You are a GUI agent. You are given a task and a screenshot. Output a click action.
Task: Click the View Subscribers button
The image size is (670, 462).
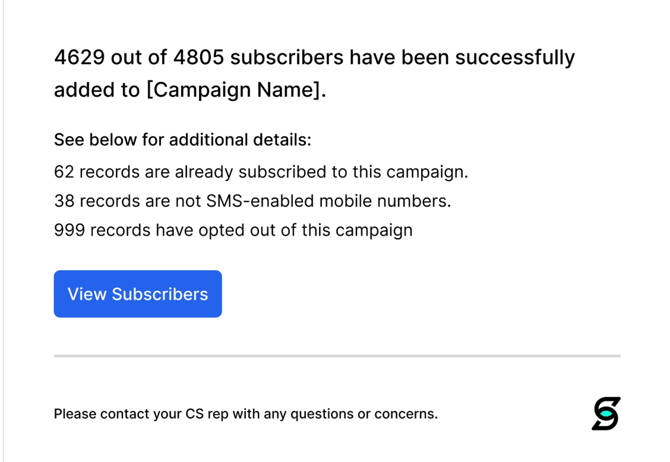click(x=138, y=294)
